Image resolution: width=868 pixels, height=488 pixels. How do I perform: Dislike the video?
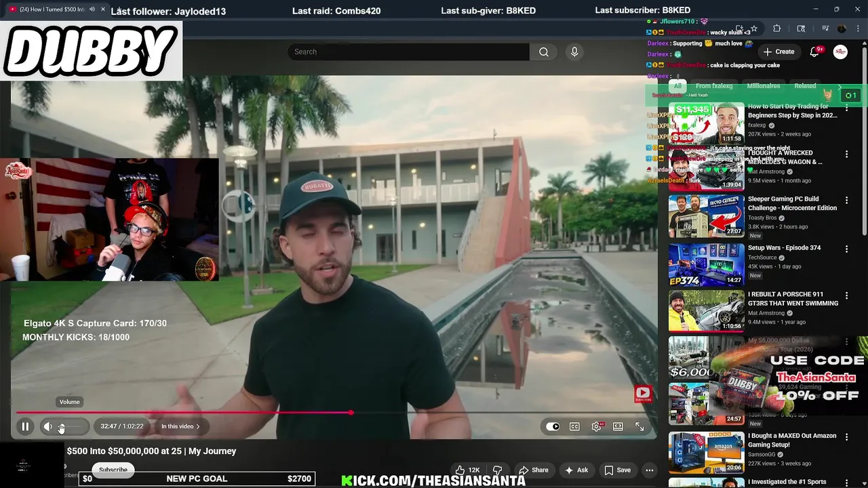[497, 470]
